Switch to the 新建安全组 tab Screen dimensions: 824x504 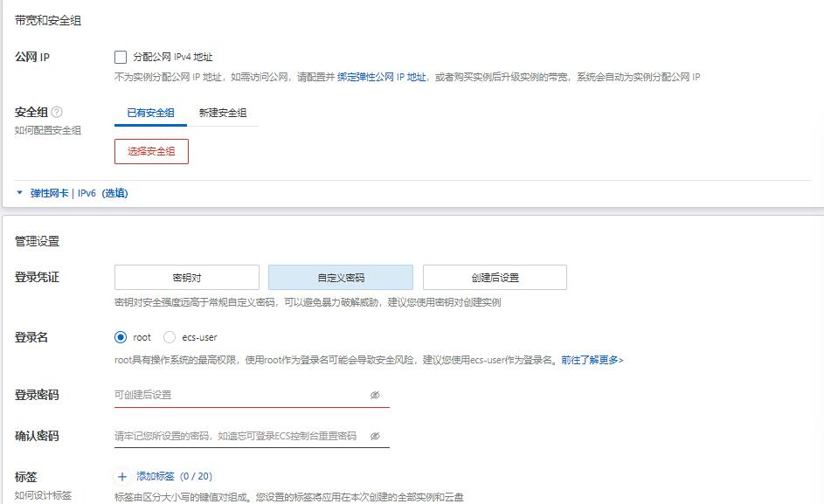pyautogui.click(x=222, y=113)
